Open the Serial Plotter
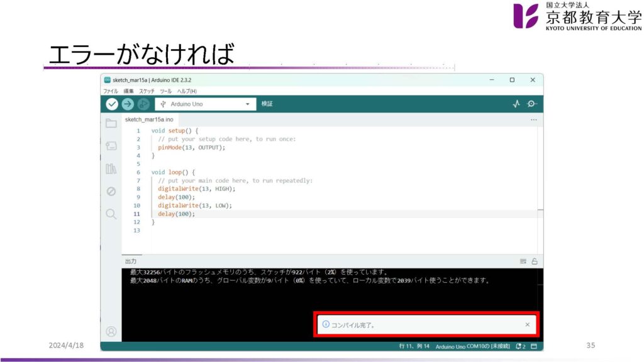Screen dimensions: 644x362 click(516, 104)
